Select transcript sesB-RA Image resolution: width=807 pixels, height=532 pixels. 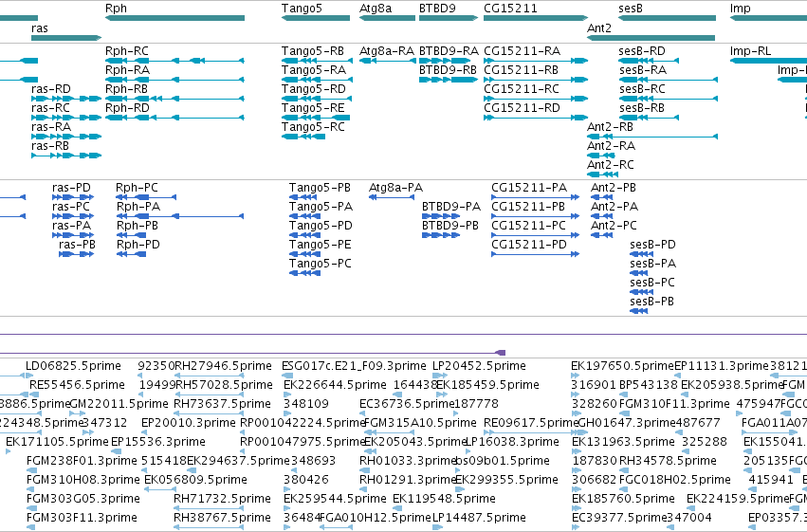[668, 81]
